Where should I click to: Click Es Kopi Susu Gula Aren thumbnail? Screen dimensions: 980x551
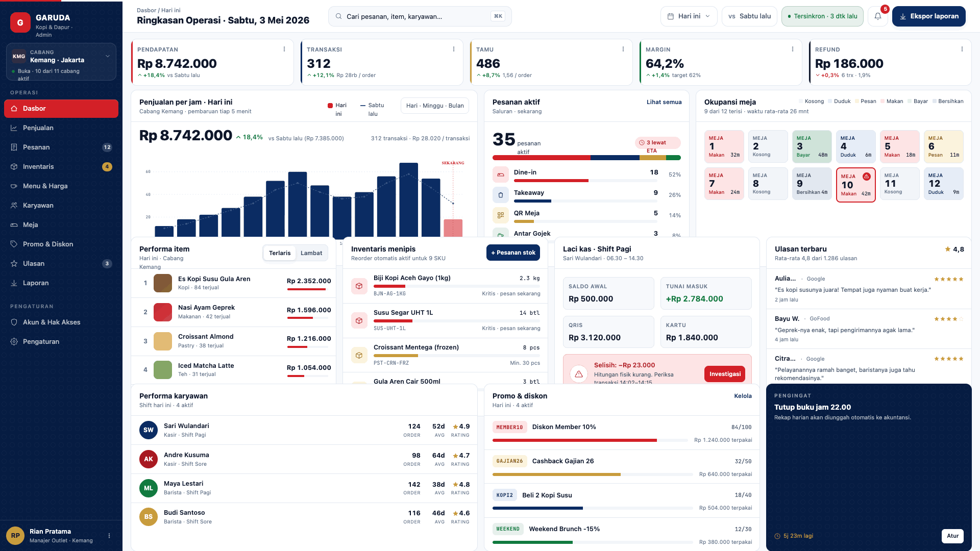[x=163, y=283]
